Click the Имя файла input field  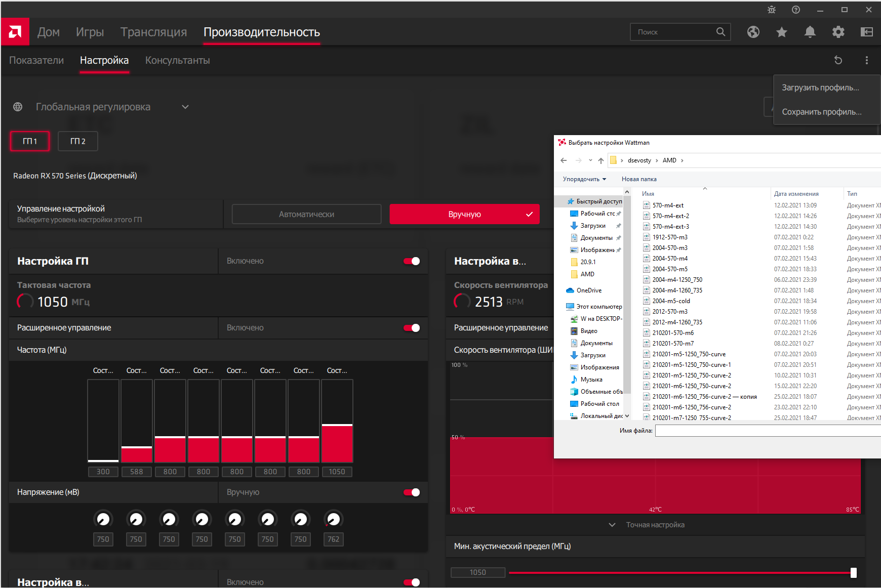pyautogui.click(x=768, y=431)
